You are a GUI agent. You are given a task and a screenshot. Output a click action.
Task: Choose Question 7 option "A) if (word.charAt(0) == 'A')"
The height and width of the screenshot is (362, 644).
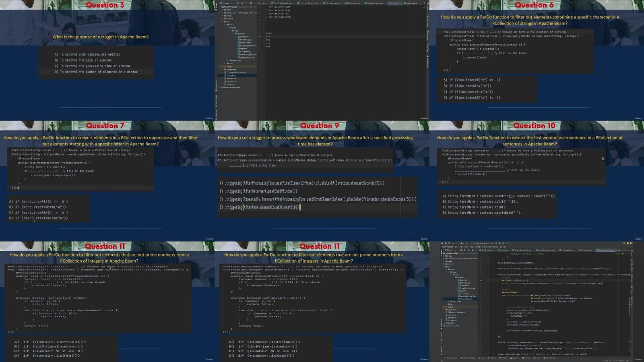coord(39,201)
